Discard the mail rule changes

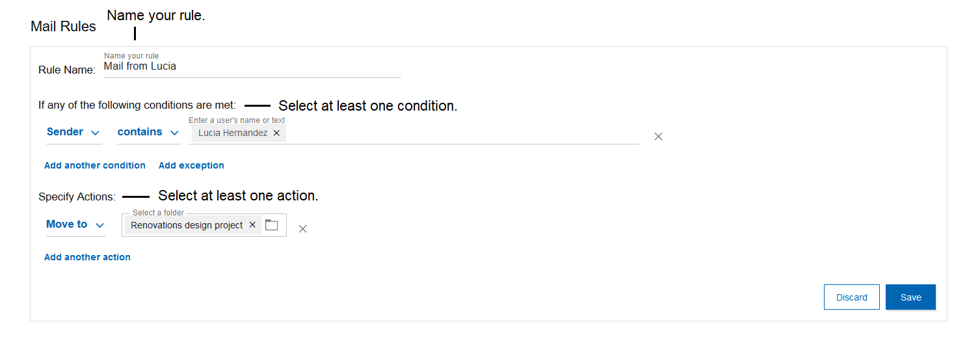851,297
